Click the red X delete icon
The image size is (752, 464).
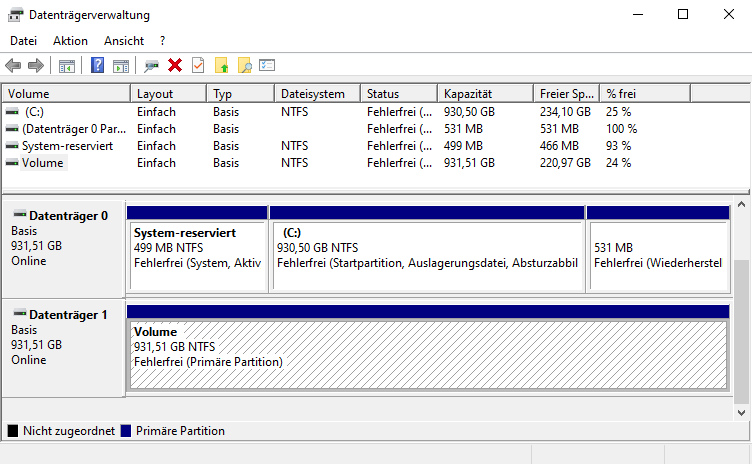pos(175,65)
